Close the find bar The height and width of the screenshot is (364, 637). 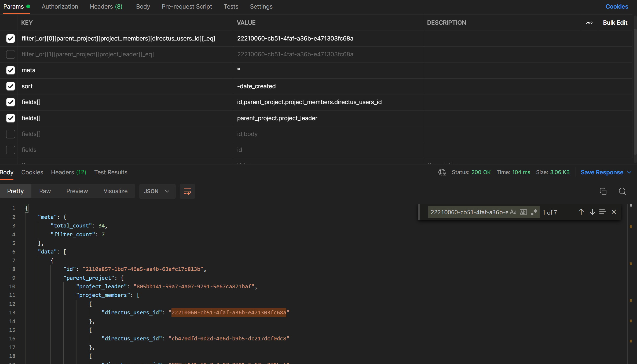(x=614, y=212)
